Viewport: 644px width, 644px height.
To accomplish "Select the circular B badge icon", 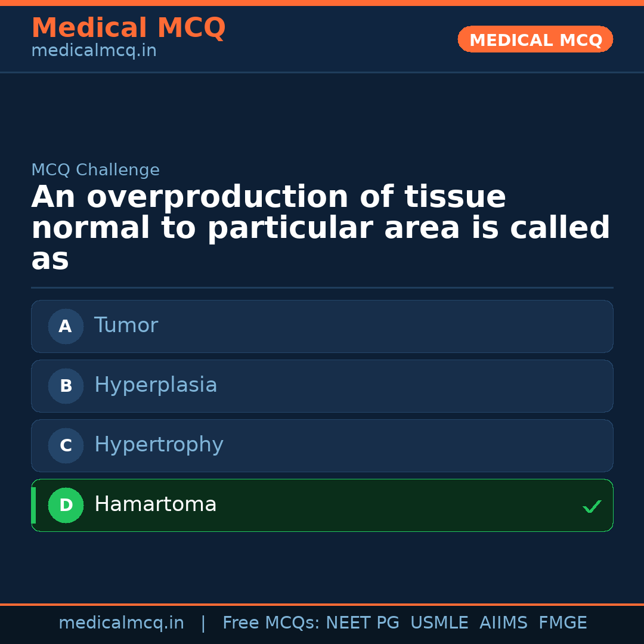I will click(x=66, y=386).
